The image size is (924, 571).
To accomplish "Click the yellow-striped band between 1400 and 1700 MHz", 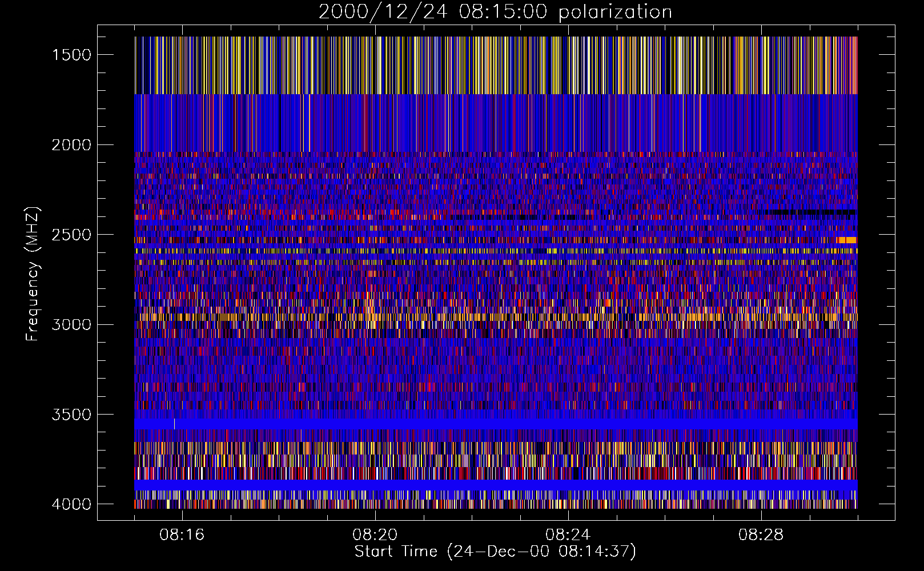I will pyautogui.click(x=496, y=65).
